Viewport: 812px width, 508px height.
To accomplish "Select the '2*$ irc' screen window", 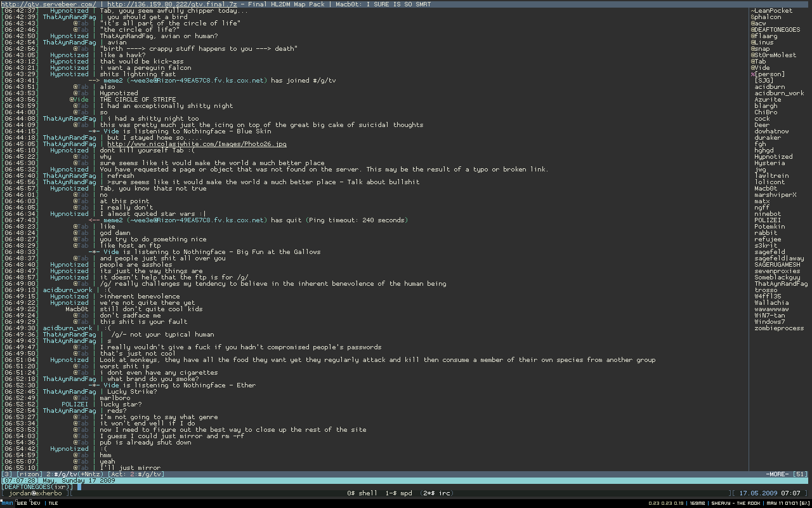I will click(436, 493).
